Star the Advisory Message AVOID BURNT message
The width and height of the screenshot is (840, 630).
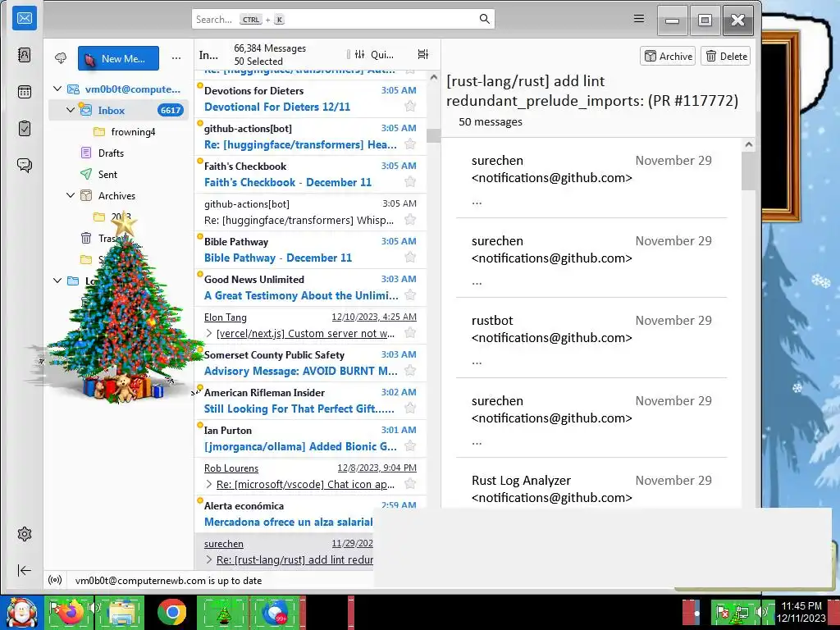click(410, 370)
